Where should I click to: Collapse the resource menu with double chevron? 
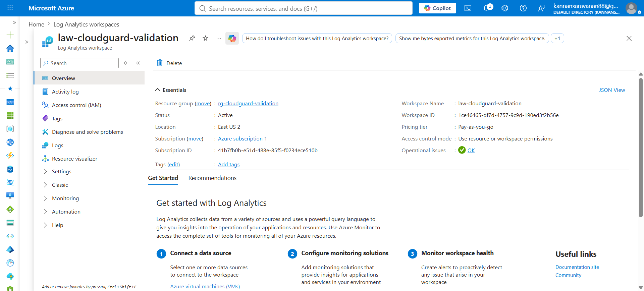coord(138,63)
